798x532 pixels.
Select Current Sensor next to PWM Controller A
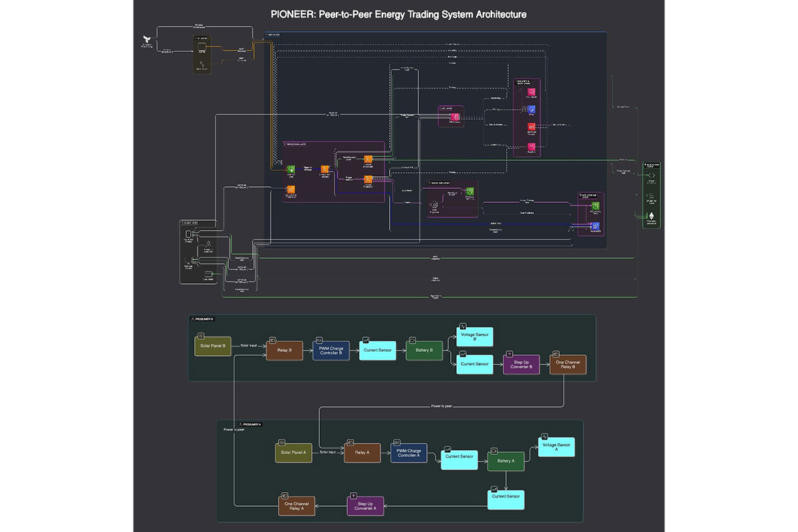tap(460, 460)
